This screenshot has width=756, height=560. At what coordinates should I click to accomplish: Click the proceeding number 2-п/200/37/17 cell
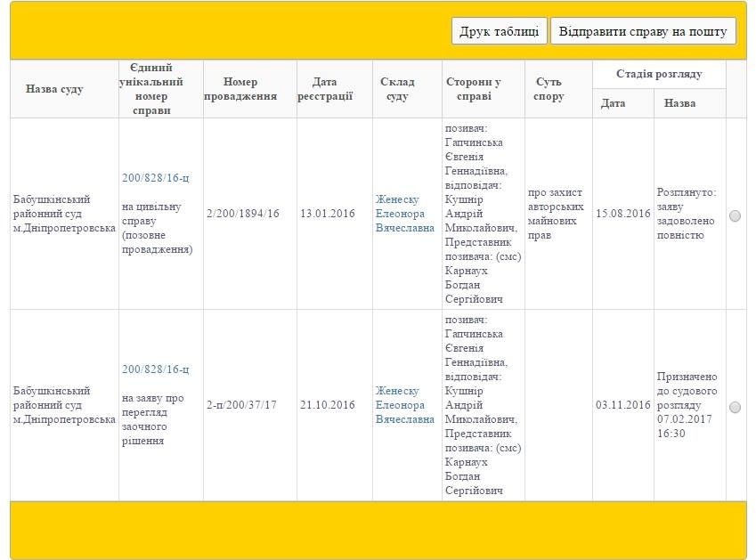[242, 405]
